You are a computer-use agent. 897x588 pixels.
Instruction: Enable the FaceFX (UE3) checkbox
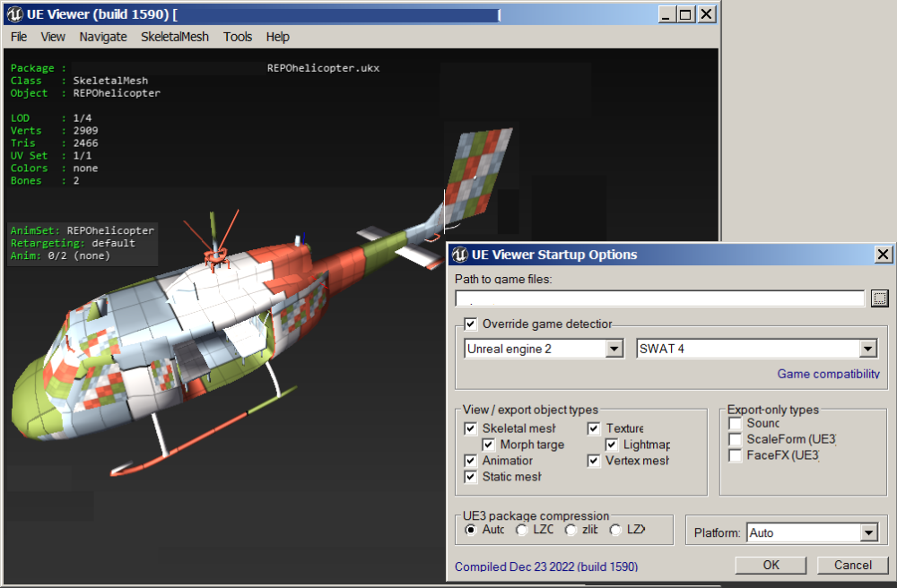[736, 454]
